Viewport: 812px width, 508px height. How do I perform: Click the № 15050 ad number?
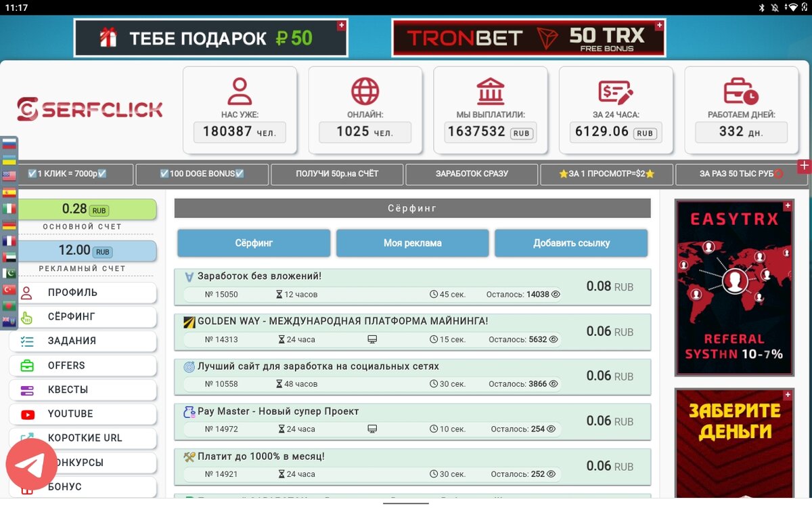tap(221, 295)
